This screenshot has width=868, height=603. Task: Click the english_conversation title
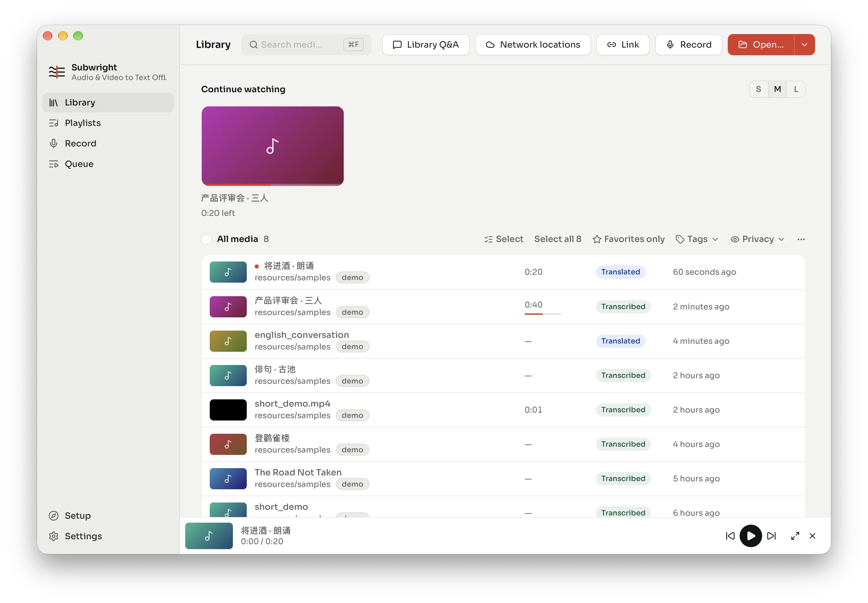(302, 335)
